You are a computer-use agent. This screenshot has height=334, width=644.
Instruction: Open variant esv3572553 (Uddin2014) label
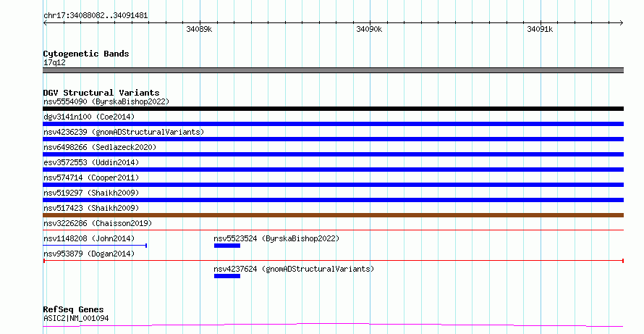(x=91, y=162)
